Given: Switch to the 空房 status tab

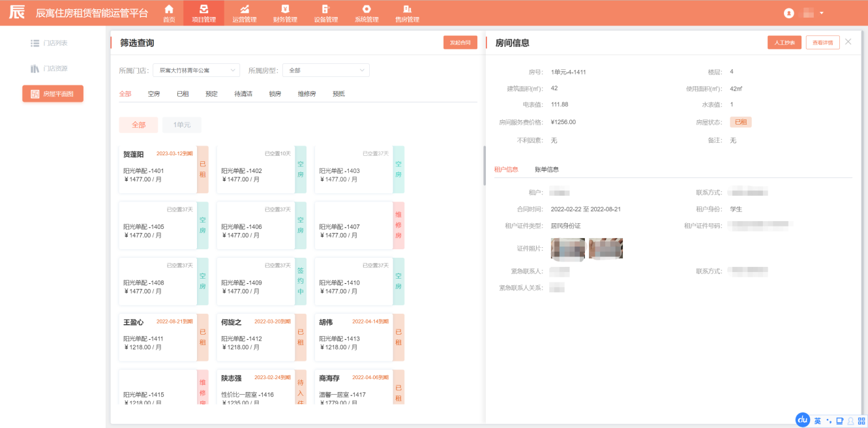Looking at the screenshot, I should click(154, 94).
